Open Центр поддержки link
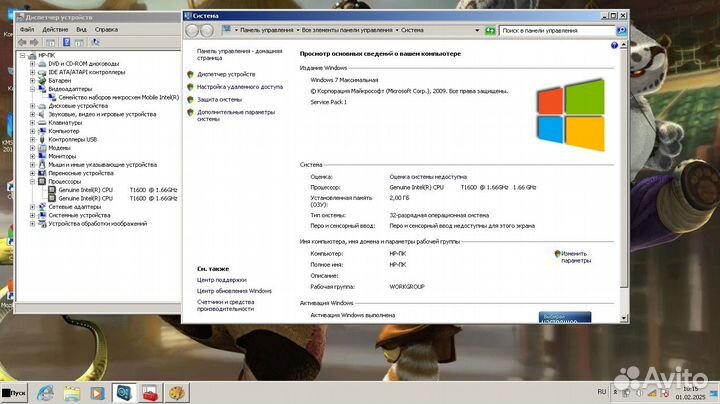720x404 pixels. pos(222,280)
